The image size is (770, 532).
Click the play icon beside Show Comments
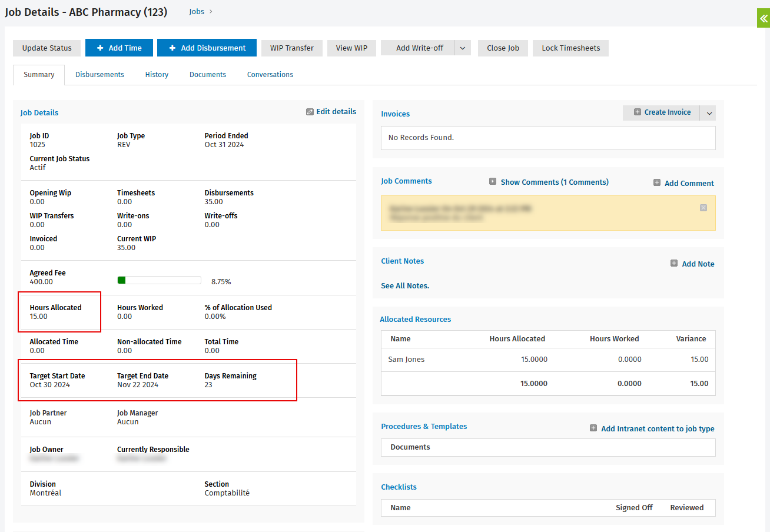493,182
